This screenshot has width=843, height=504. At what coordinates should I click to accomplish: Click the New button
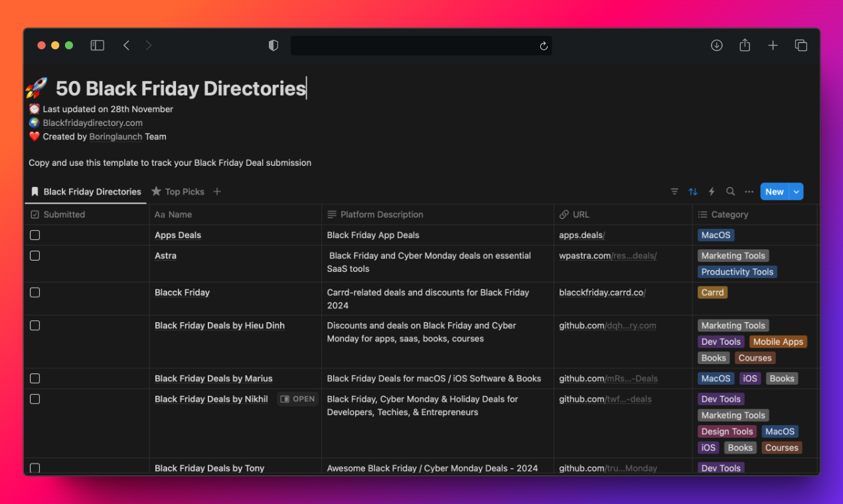point(775,192)
